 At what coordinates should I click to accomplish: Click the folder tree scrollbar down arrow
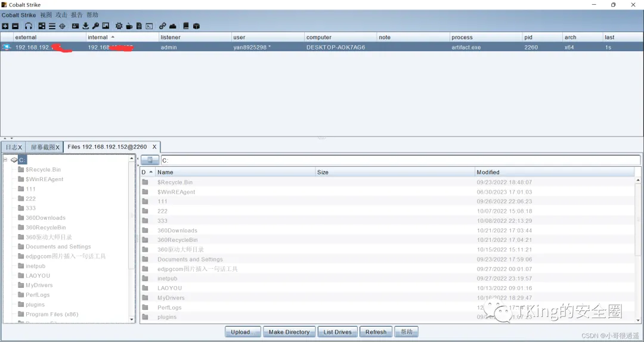[132, 319]
